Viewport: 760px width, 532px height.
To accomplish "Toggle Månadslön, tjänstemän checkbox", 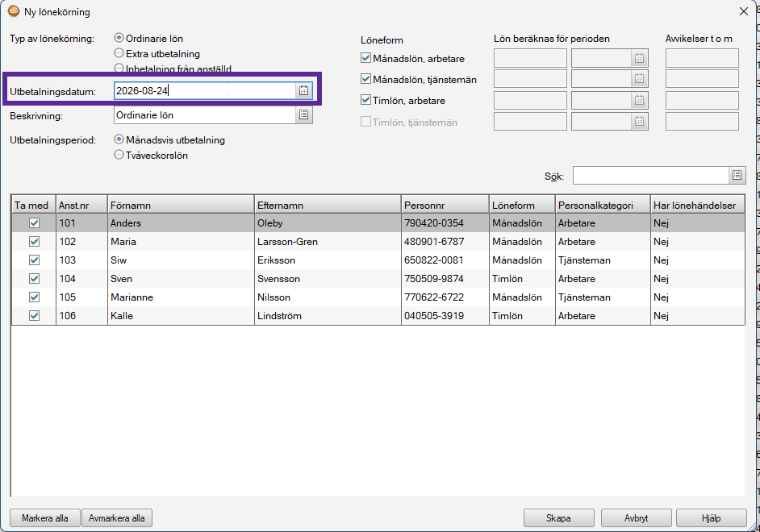I will coord(366,79).
